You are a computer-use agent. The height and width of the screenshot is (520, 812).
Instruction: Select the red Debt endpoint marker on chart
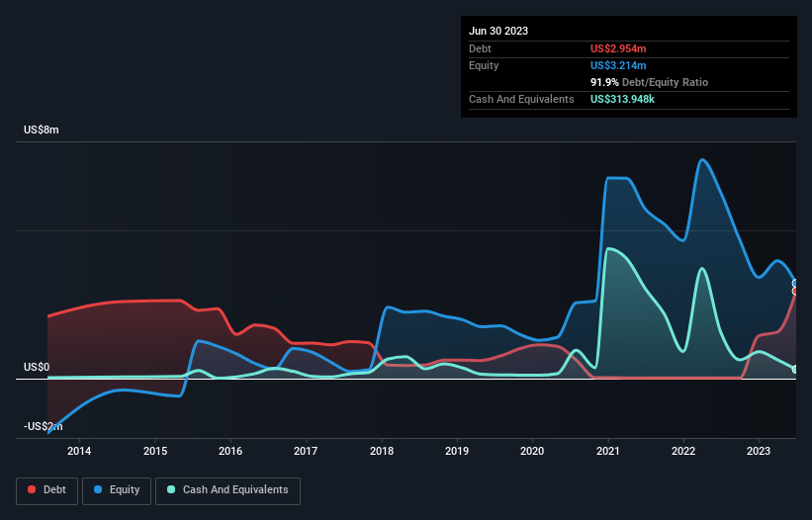pos(795,292)
